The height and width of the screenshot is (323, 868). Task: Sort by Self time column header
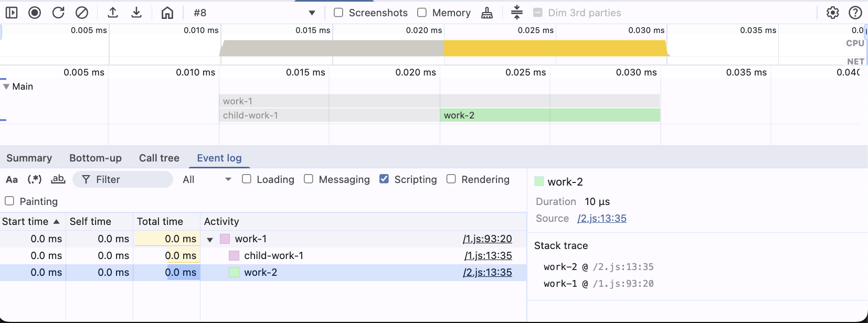tap(99, 221)
